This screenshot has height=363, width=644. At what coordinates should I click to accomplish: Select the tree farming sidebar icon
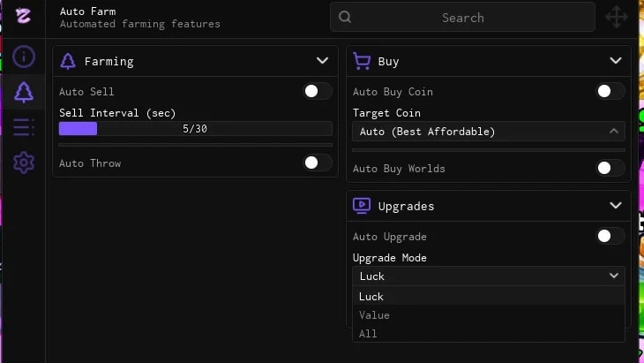24,92
